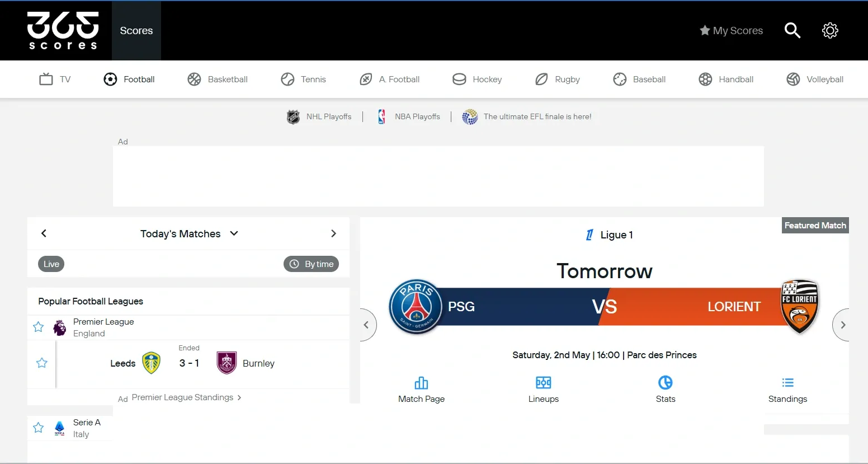The image size is (868, 464).
Task: Click the Handball icon
Action: coord(705,79)
